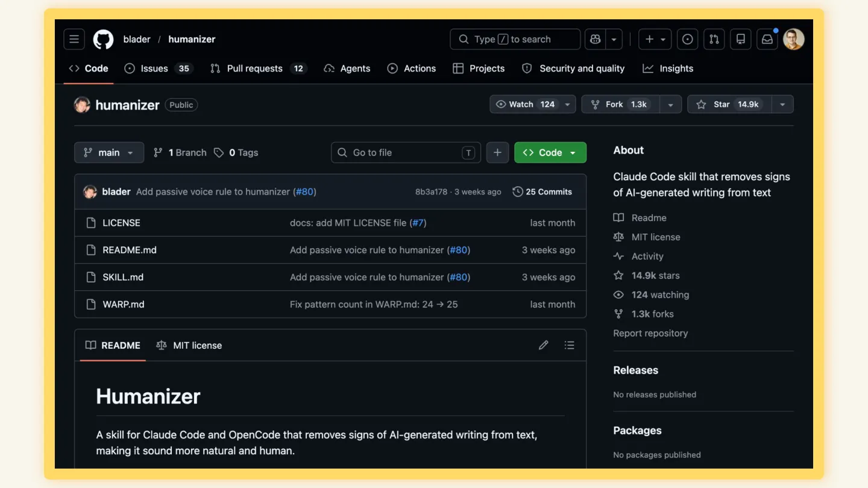Click the LICENSE row file icon

point(91,223)
